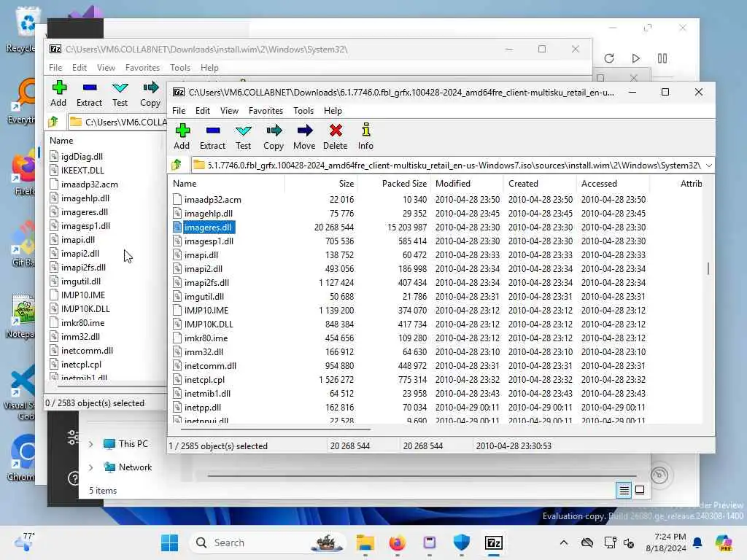Open address bar dropdown in front window

pyautogui.click(x=709, y=166)
